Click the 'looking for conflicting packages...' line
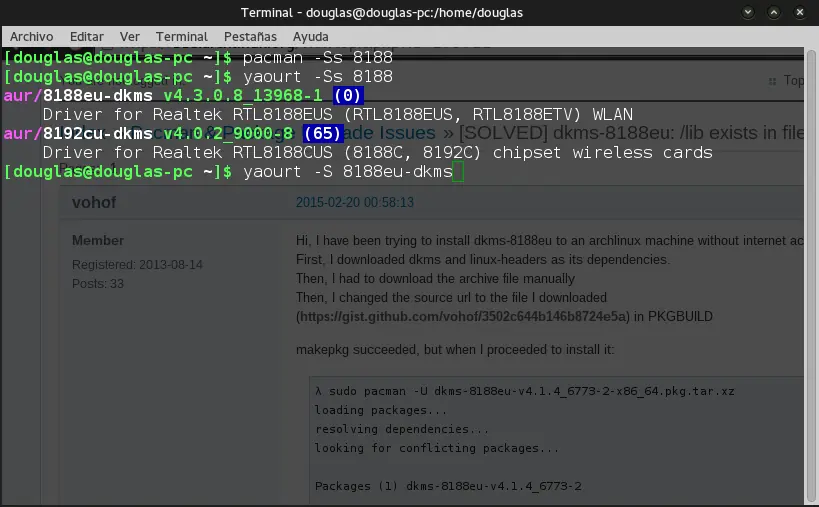Screen dimensions: 819x507 click(x=437, y=448)
